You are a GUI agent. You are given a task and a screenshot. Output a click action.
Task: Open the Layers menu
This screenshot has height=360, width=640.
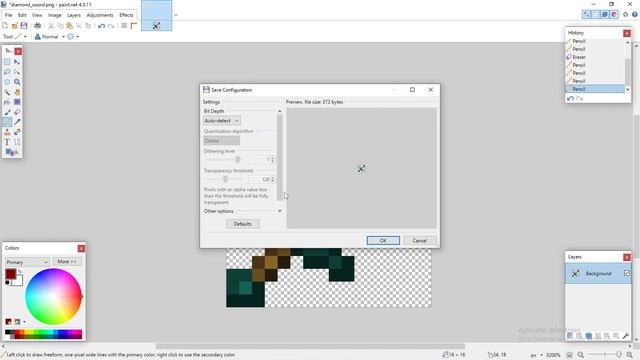pyautogui.click(x=74, y=15)
